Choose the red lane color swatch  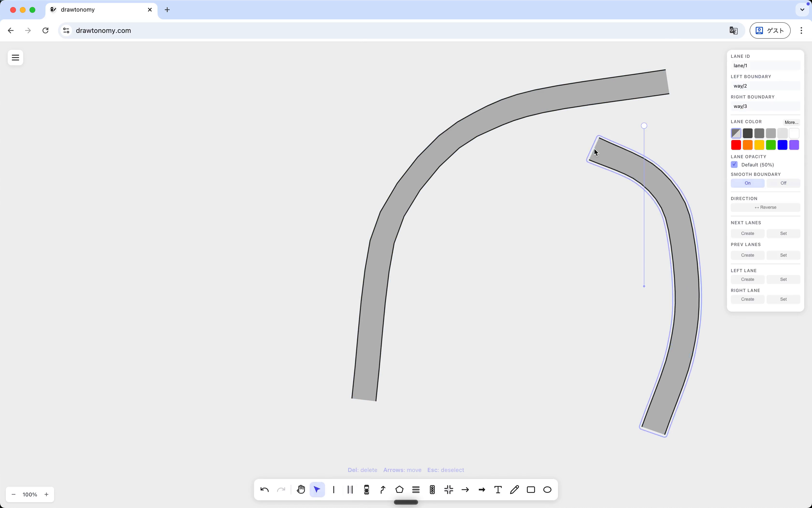click(736, 145)
